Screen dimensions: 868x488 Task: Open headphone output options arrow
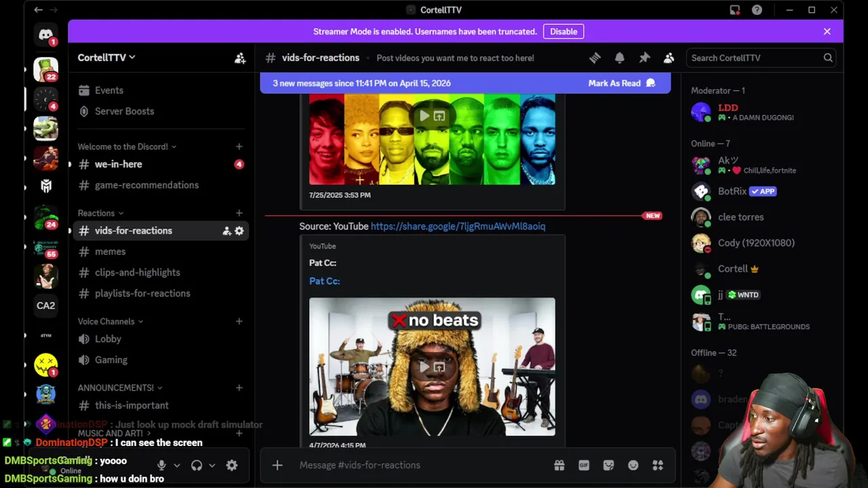[212, 466]
